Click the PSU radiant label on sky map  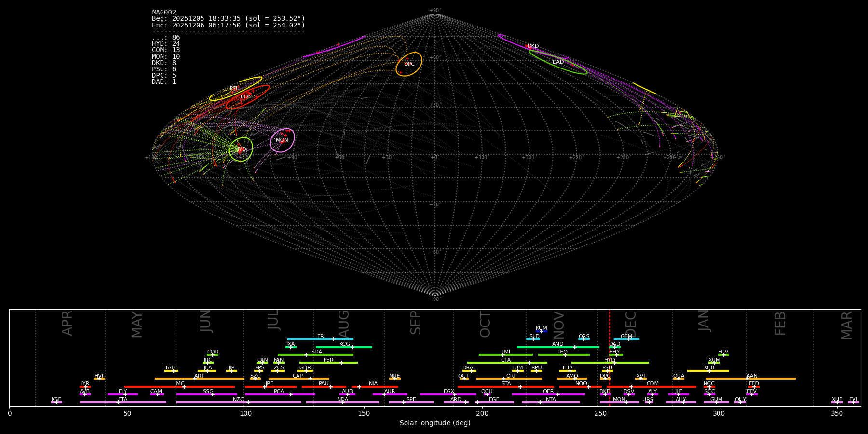pyautogui.click(x=234, y=89)
